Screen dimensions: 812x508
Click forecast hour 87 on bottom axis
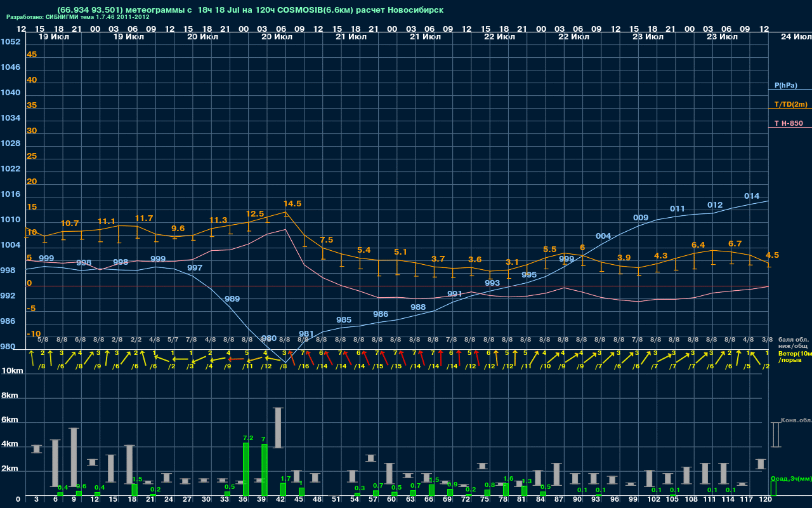(558, 499)
